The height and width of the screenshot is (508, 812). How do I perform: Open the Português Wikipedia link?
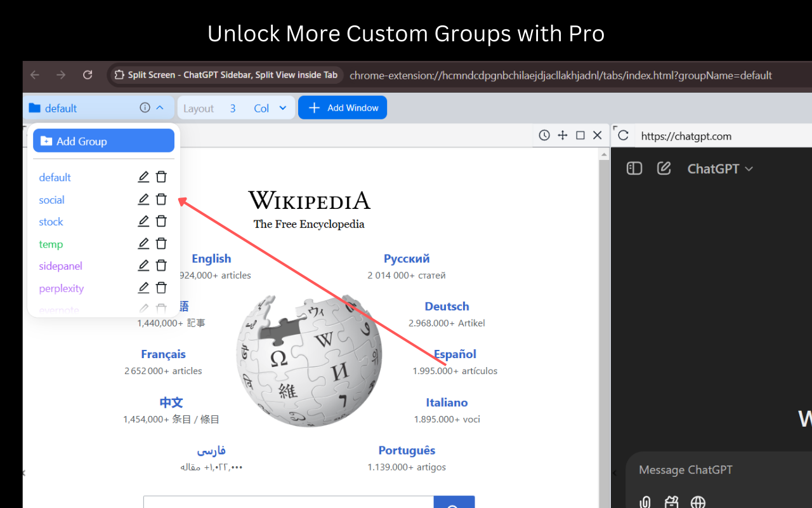coord(407,450)
